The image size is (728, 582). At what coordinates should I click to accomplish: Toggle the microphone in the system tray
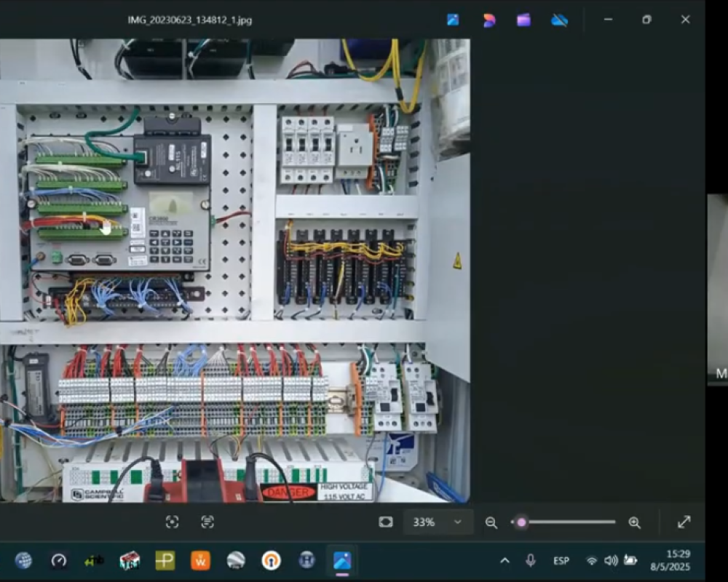click(x=531, y=560)
